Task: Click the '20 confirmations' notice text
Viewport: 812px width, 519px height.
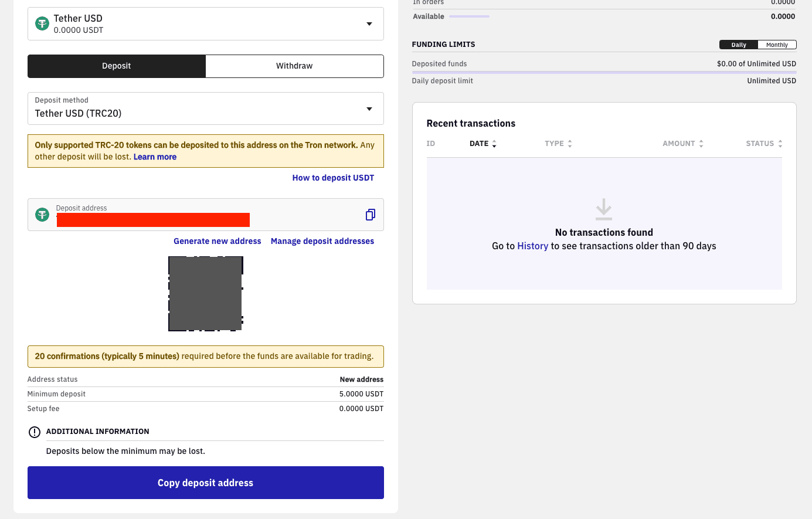Action: [x=204, y=357]
